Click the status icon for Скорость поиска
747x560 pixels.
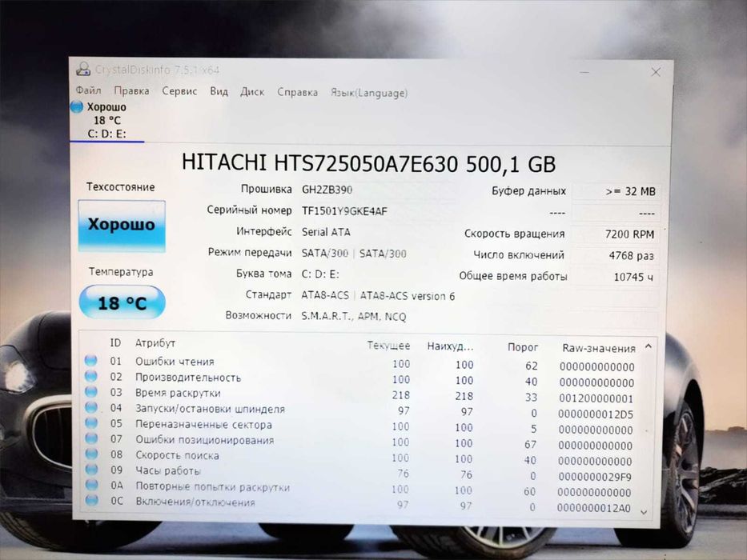91,454
